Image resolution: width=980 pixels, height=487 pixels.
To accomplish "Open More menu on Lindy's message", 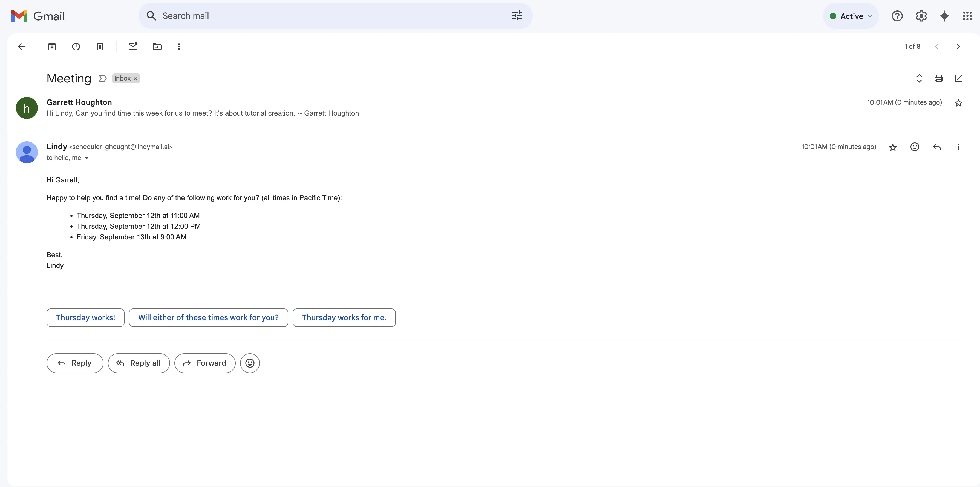I will [x=958, y=147].
